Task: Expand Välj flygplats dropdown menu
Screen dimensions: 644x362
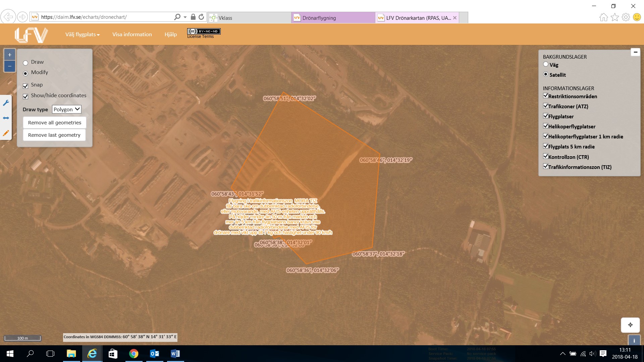Action: click(83, 35)
